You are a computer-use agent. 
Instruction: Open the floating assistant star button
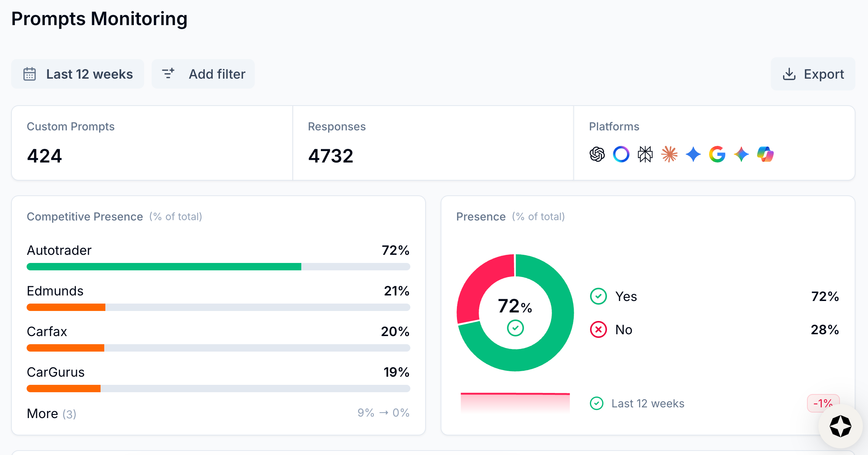840,426
